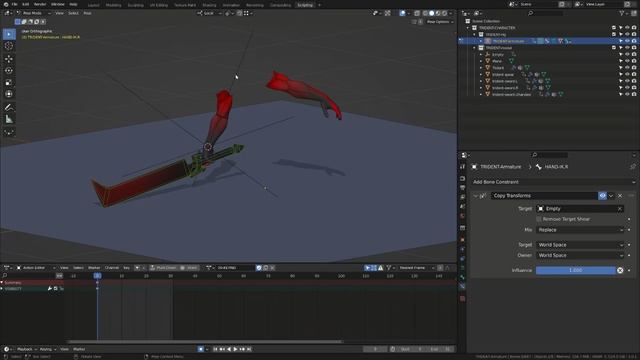Screen dimensions: 640x360
Task: Switch to Solid viewport shading
Action: click(x=431, y=13)
